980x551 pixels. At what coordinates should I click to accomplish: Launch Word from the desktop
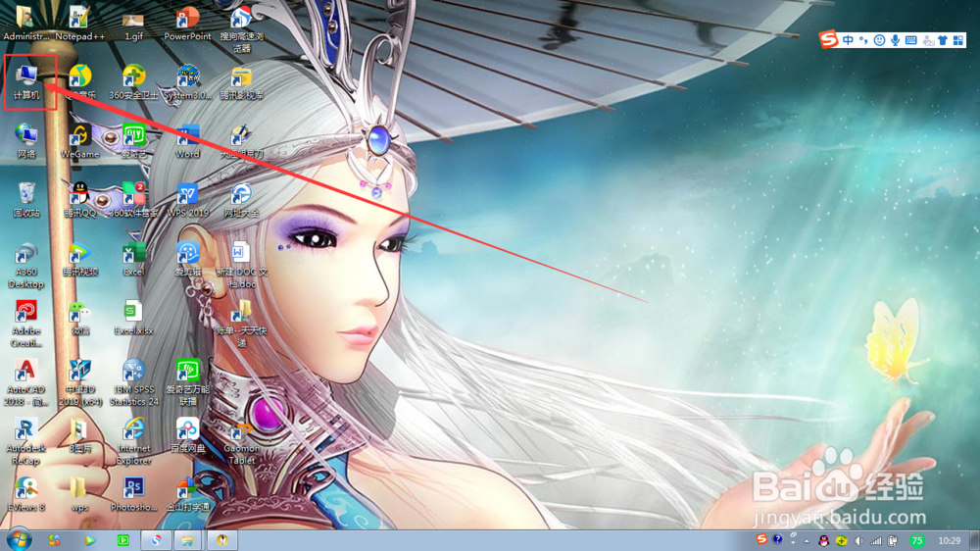(187, 141)
